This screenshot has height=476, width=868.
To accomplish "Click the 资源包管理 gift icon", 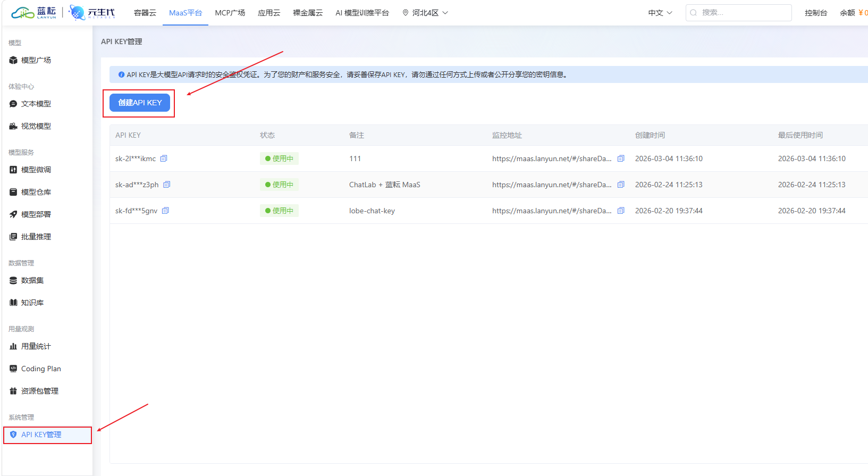I will [x=13, y=391].
